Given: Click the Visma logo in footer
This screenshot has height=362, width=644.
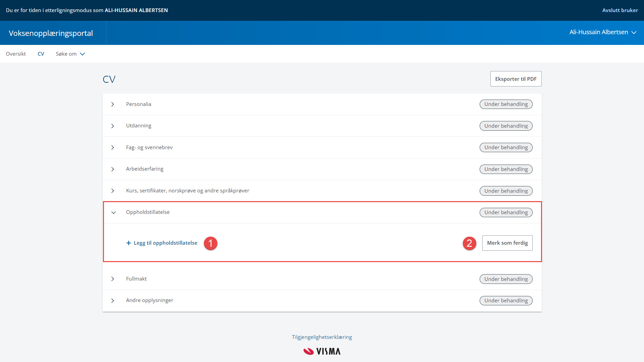Looking at the screenshot, I should point(322,351).
